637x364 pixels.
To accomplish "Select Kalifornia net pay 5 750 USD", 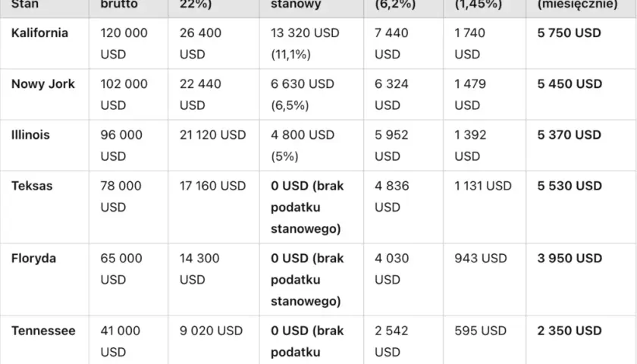I will (569, 33).
